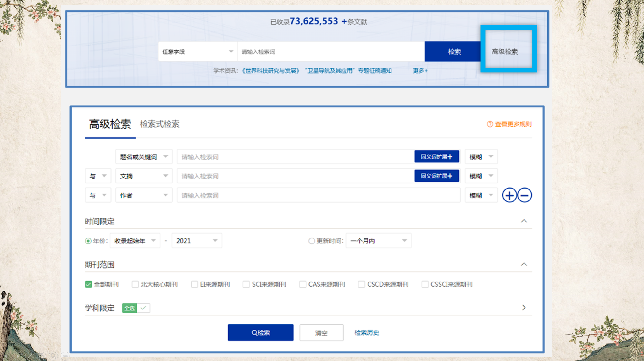This screenshot has width=644, height=361.
Task: Collapse the 期刊范围 section chevron
Action: [524, 265]
